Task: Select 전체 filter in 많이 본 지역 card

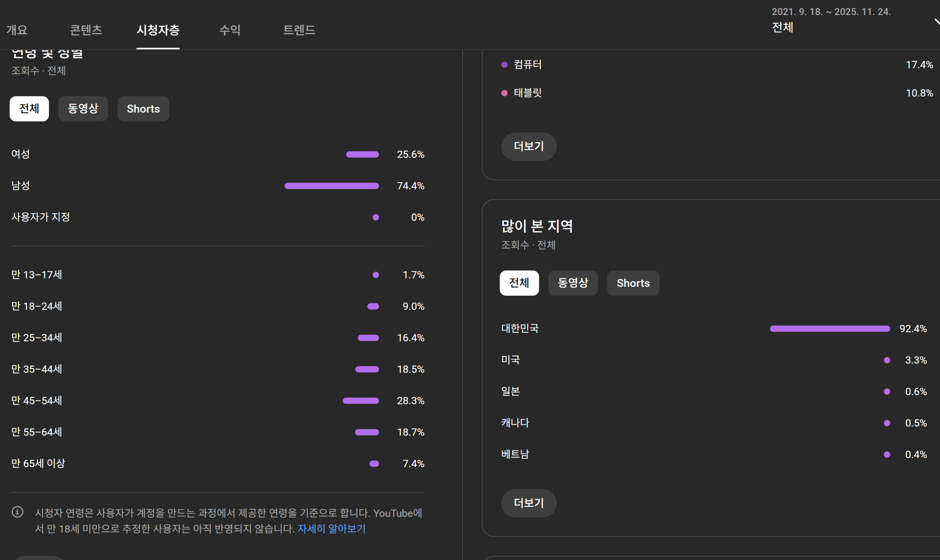Action: [519, 283]
